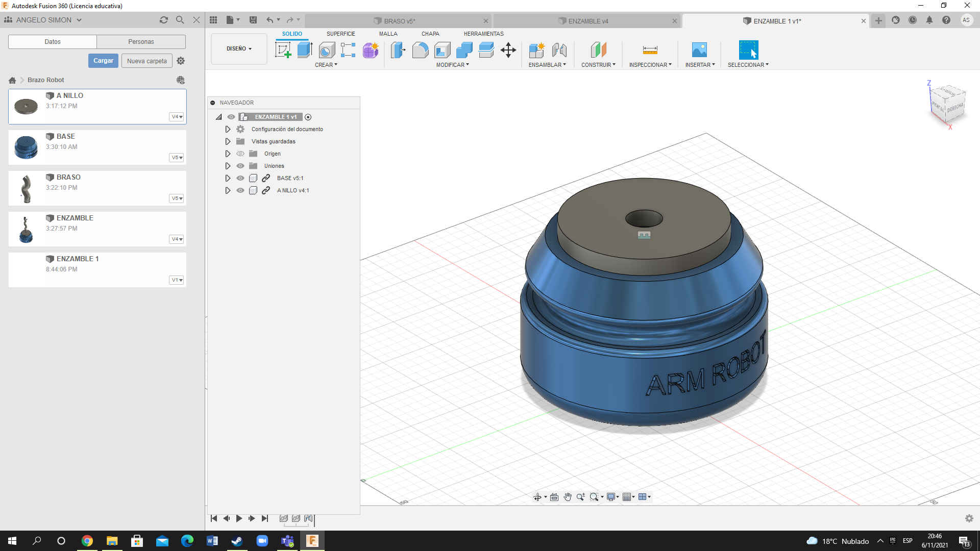Expand Configuración del documento node
The height and width of the screenshot is (551, 980).
pos(228,129)
